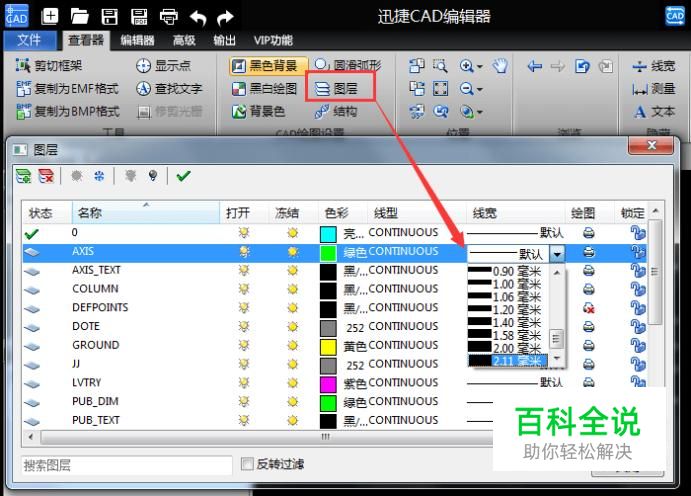Click 复制为EMF格式

pyautogui.click(x=67, y=89)
